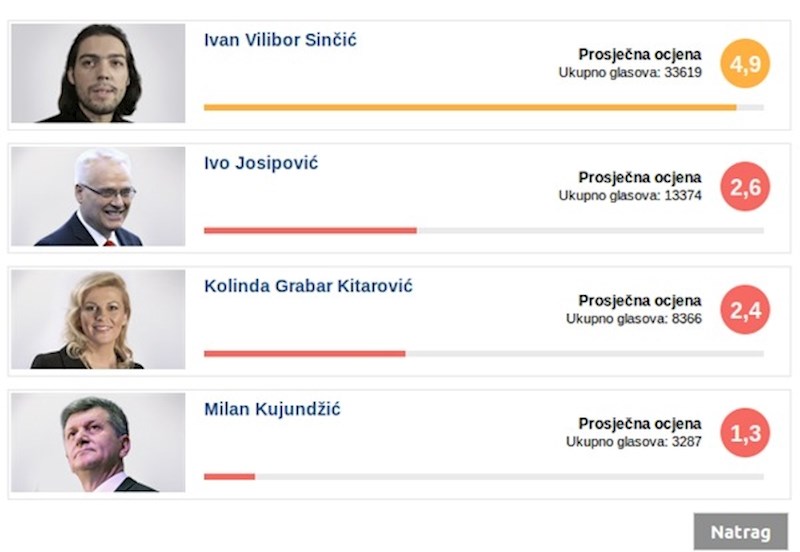
Task: Open Ivan Vilibor Sinčić's photo thumbnail
Action: click(x=98, y=73)
